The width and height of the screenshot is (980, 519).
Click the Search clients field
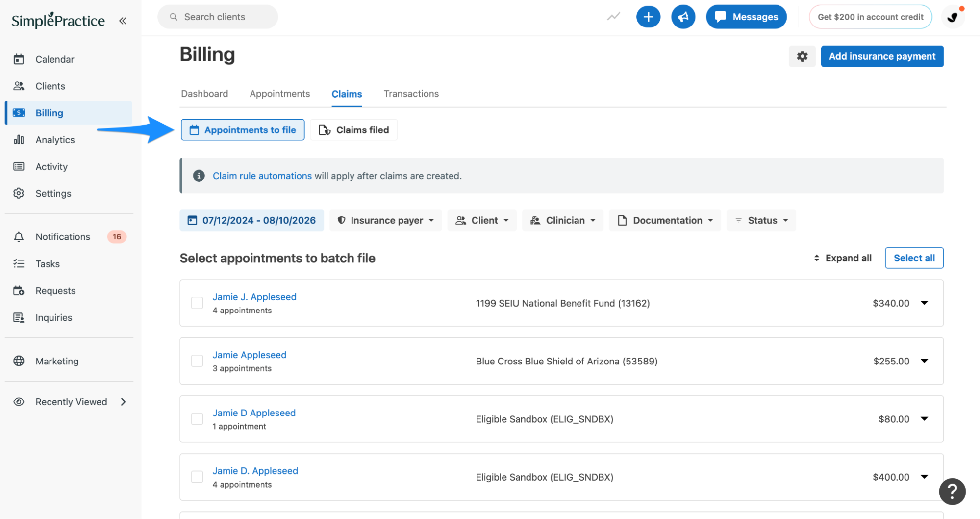(218, 17)
